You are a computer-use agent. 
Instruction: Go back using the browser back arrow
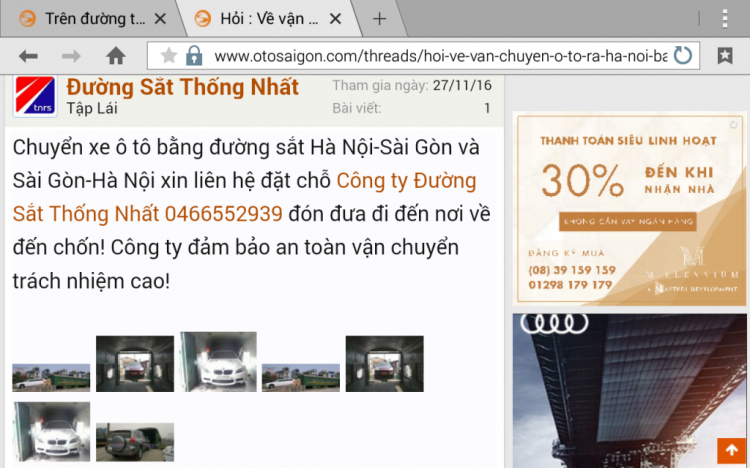28,56
